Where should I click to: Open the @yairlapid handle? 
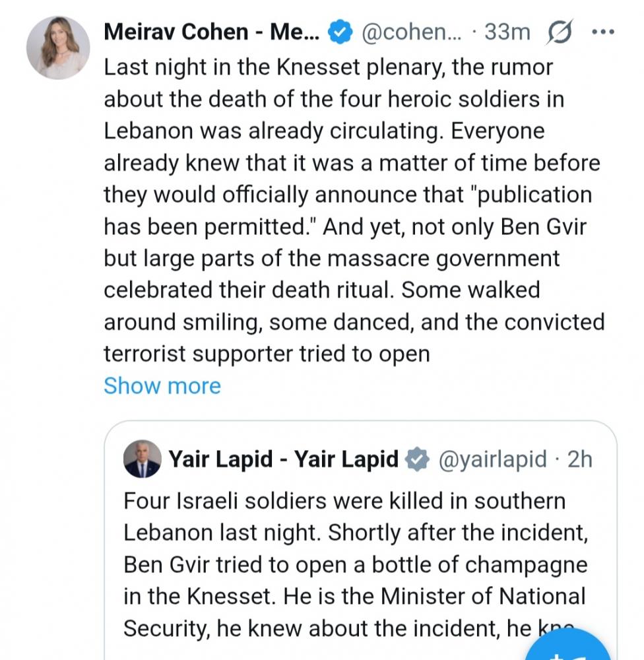(492, 459)
